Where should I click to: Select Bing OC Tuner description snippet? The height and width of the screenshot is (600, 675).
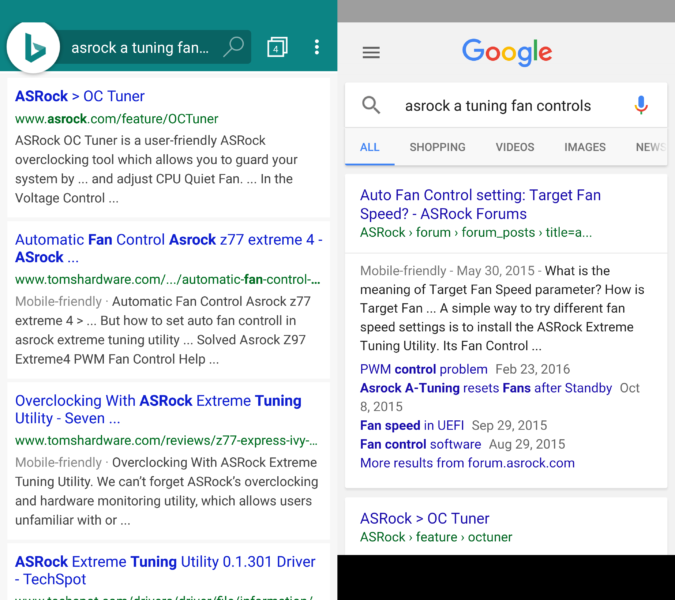[156, 169]
